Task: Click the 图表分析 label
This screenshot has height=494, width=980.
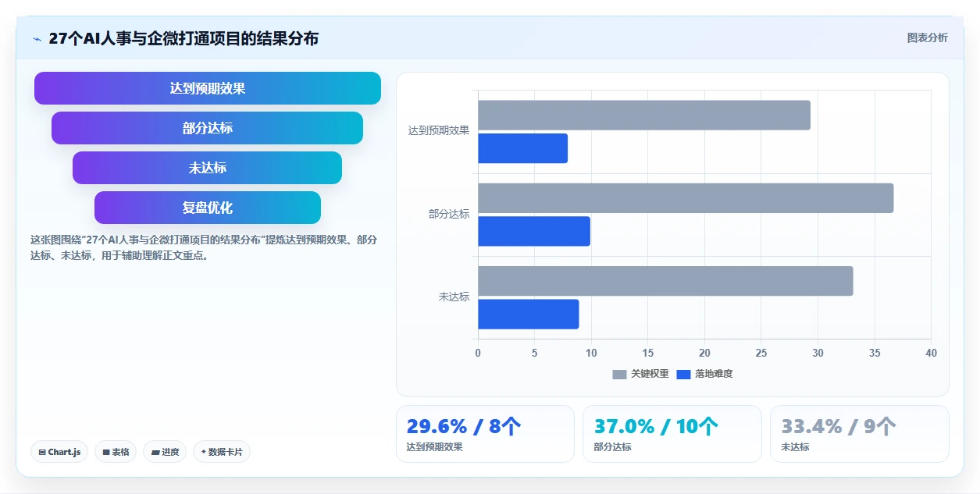Action: 928,37
